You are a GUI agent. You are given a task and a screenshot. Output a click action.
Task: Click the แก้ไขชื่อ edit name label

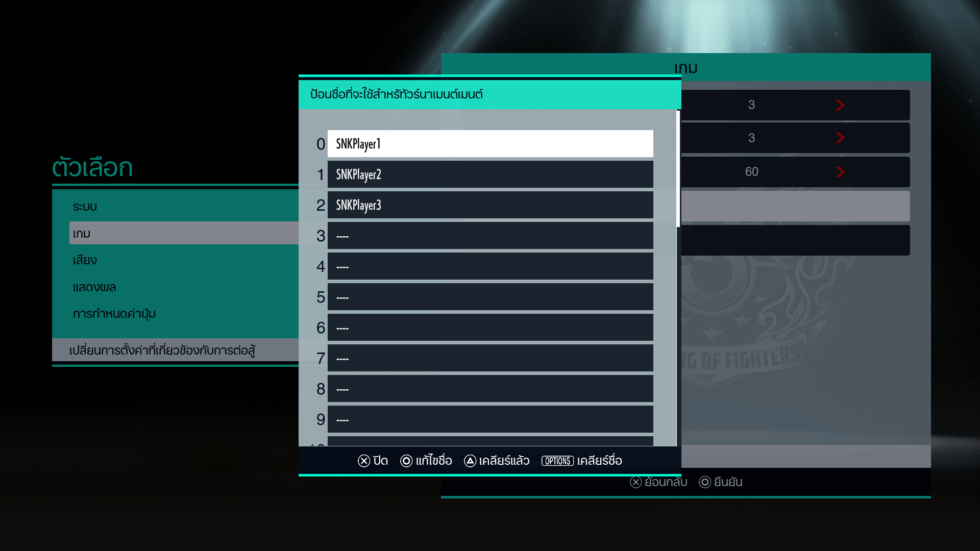pyautogui.click(x=434, y=461)
